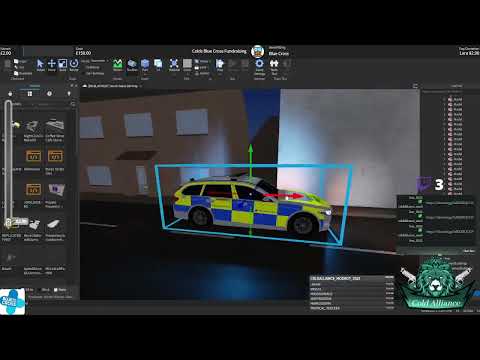Open the Material manager

click(x=174, y=65)
